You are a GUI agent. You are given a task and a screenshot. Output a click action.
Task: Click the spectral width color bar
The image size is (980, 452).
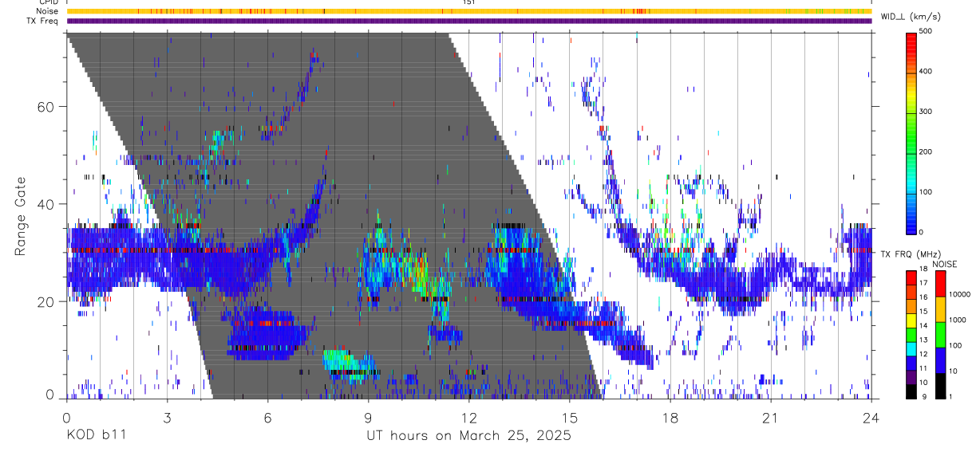pos(912,132)
